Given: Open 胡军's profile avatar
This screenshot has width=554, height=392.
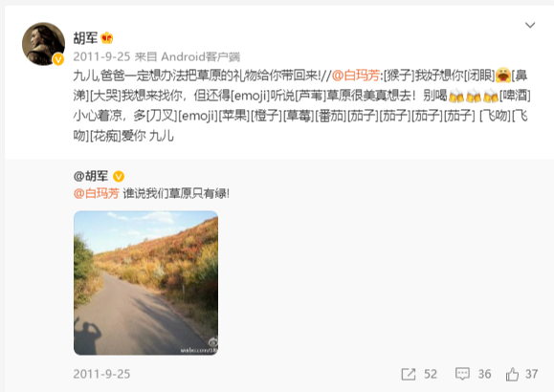Looking at the screenshot, I should (43, 44).
